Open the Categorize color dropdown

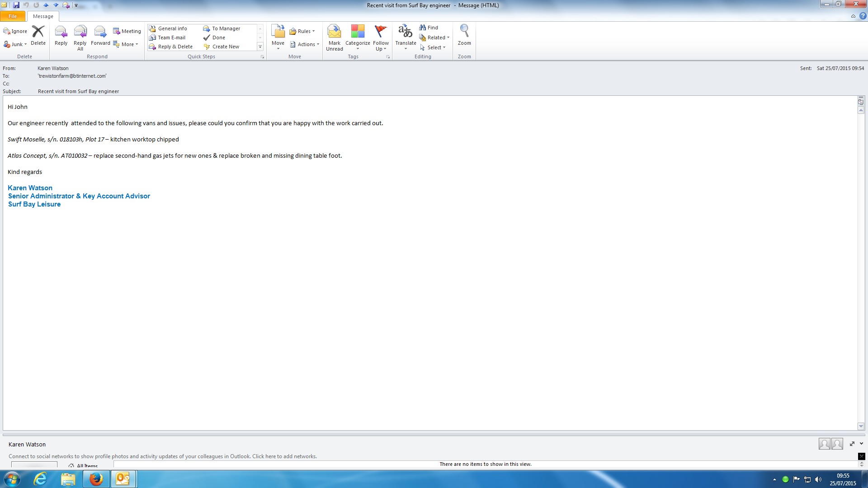(358, 33)
